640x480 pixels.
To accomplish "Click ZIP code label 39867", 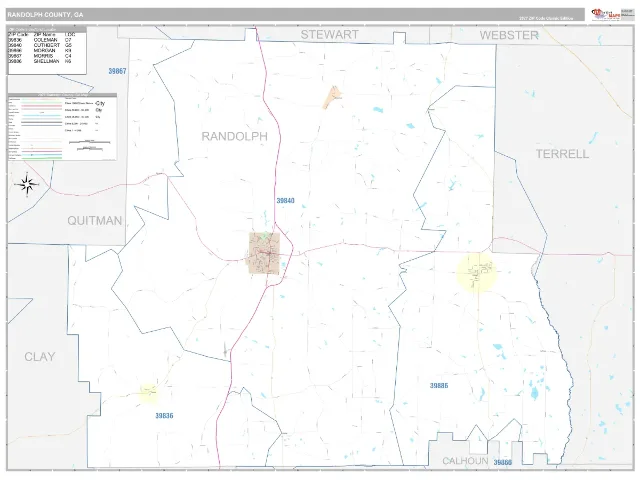I will point(117,71).
